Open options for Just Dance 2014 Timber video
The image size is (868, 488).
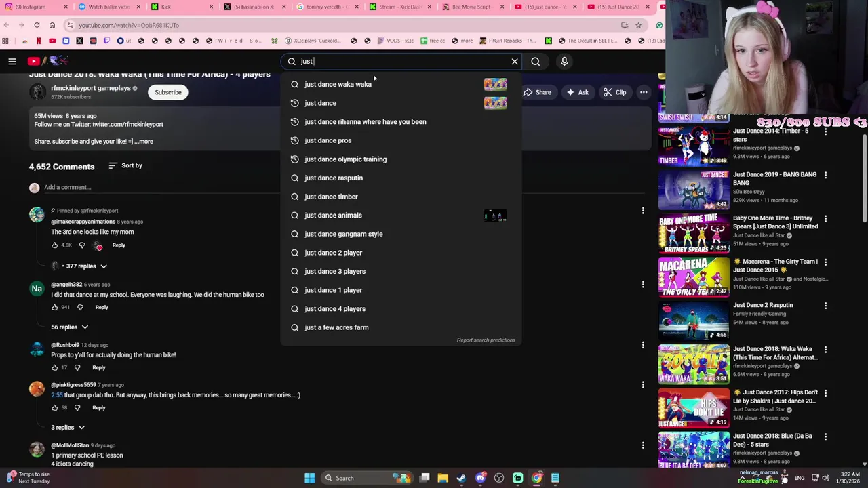coord(825,131)
